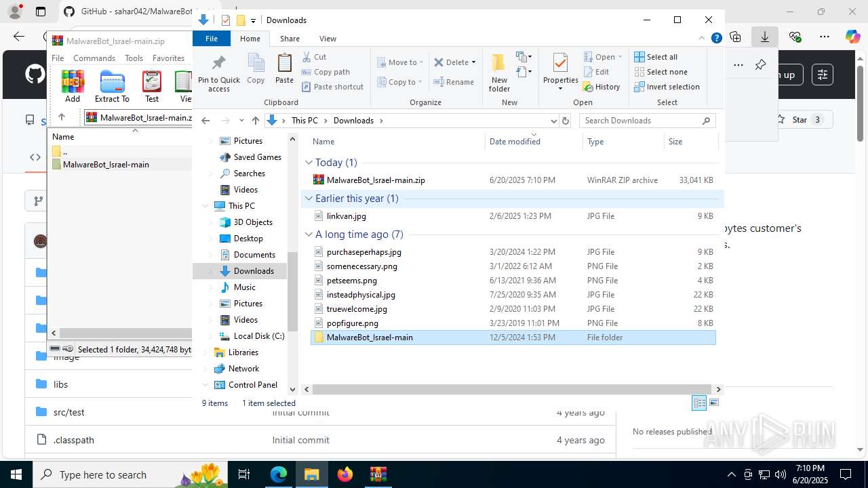Switch to the Share ribbon tab
This screenshot has height=488, width=868.
point(290,39)
